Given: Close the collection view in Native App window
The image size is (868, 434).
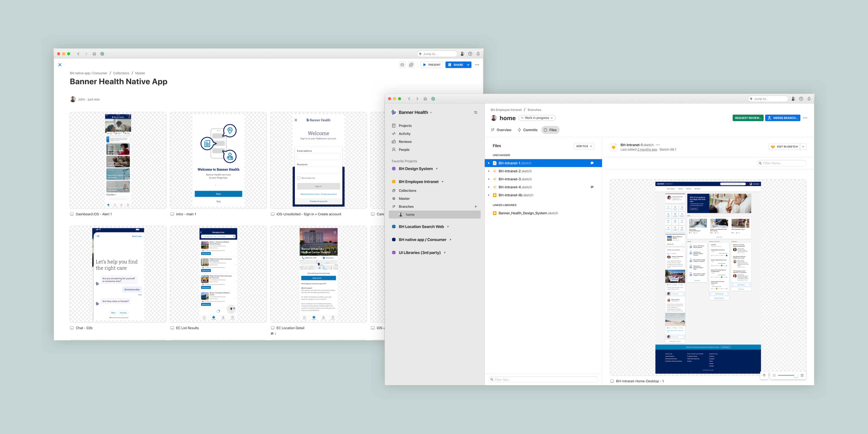Looking at the screenshot, I should click(60, 65).
